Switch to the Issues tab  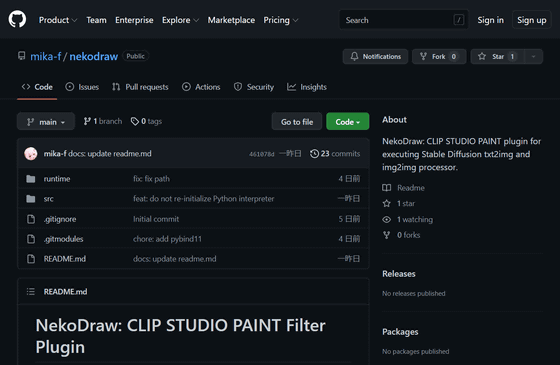82,87
